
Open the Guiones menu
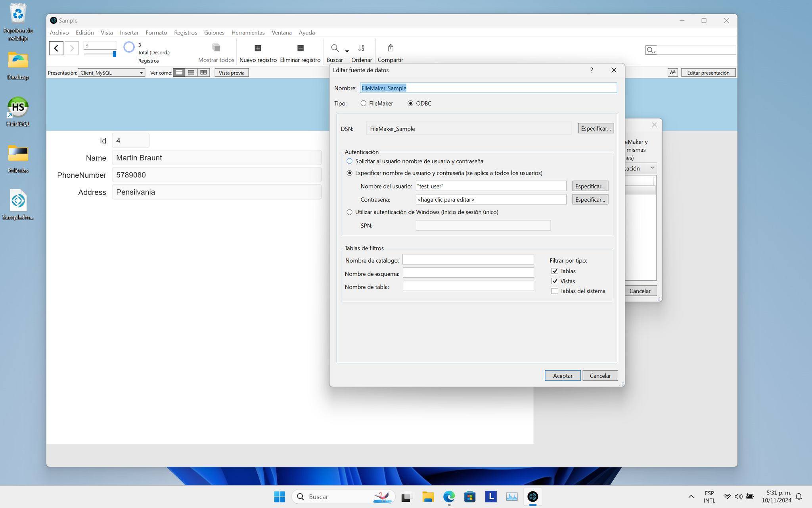(214, 33)
